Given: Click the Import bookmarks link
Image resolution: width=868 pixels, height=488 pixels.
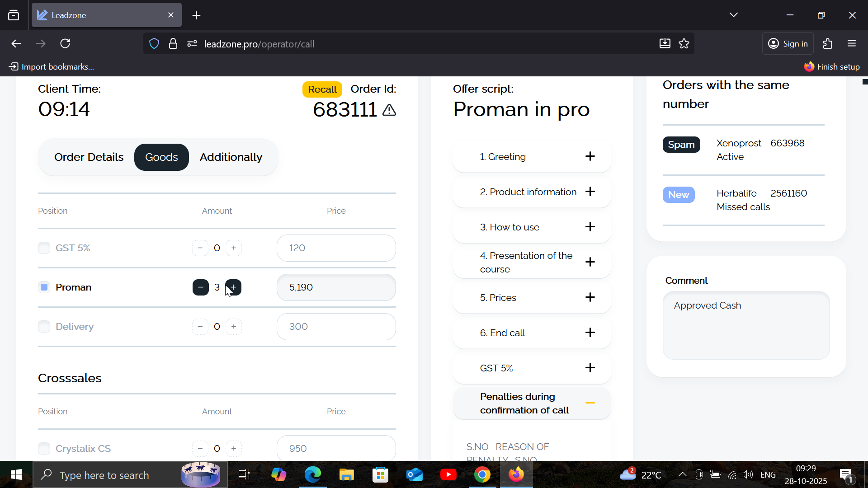Looking at the screenshot, I should (52, 67).
